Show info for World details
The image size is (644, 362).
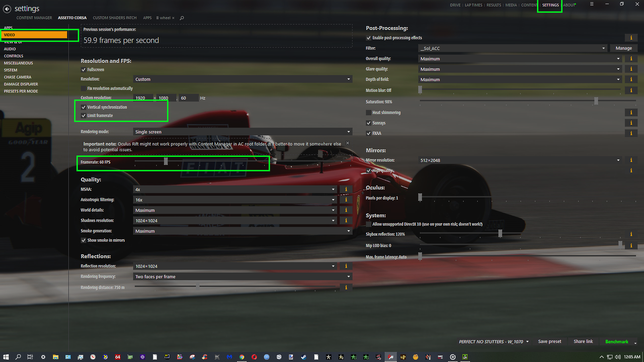tap(346, 210)
